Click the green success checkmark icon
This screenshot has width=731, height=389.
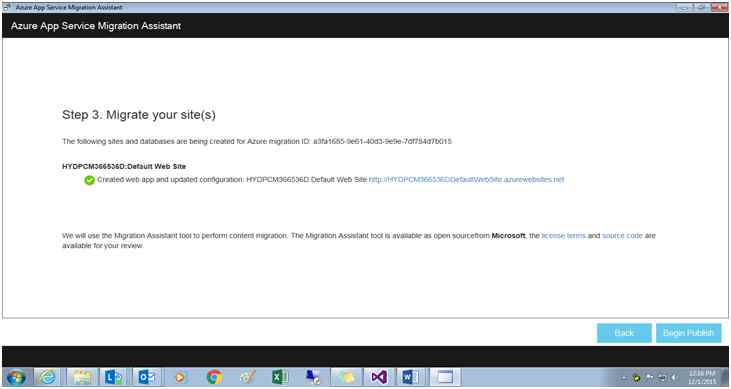pyautogui.click(x=90, y=180)
